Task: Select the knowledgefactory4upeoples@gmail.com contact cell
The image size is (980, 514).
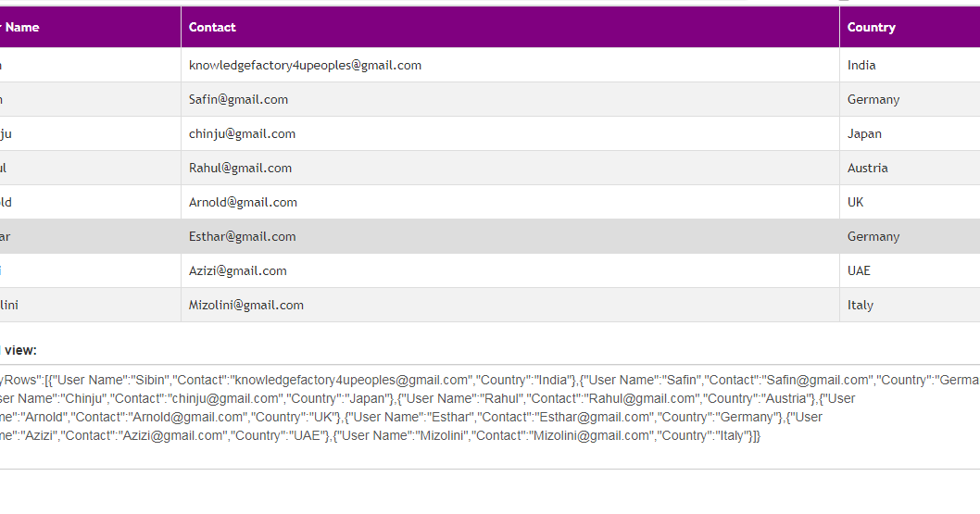Action: click(305, 65)
